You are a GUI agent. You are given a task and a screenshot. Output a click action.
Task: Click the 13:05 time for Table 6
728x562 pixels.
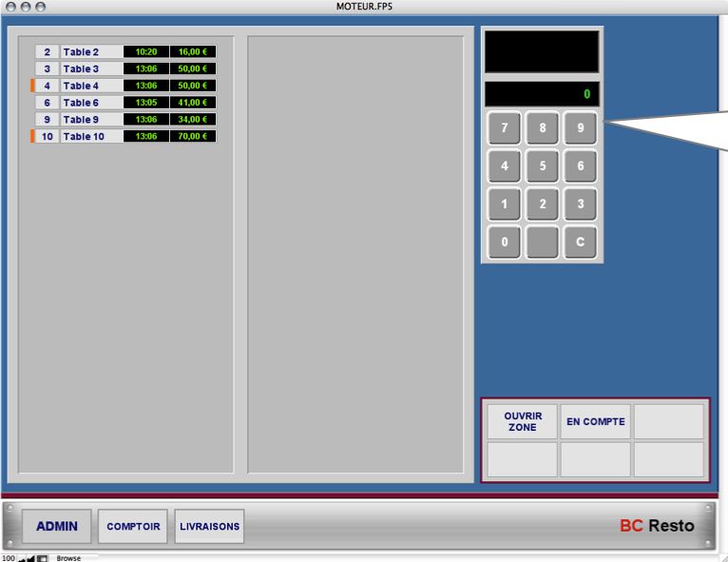pyautogui.click(x=146, y=103)
